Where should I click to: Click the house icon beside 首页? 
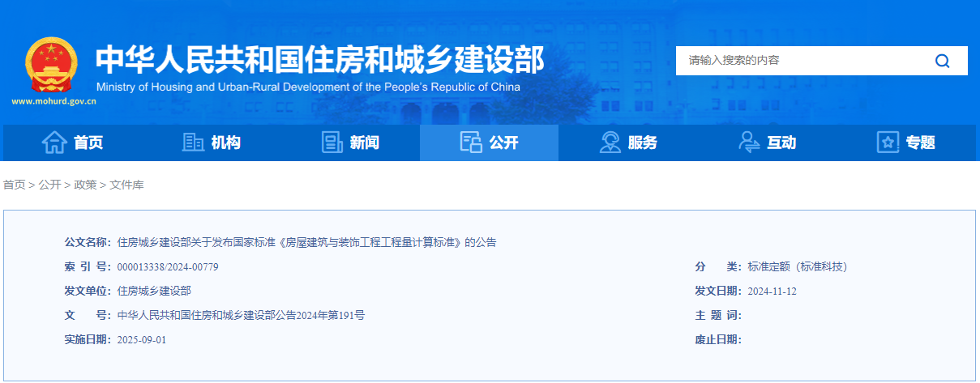pos(54,143)
